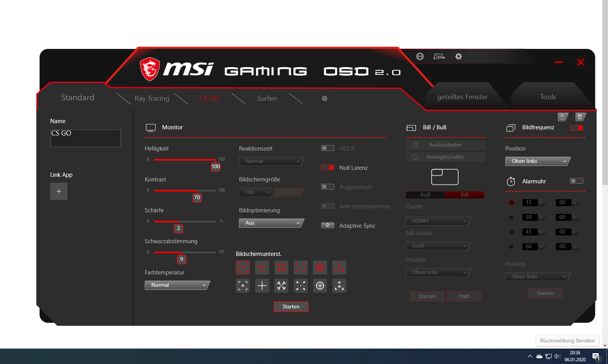Switch to the Ray Tracing profile tab
608x364 pixels.
pyautogui.click(x=152, y=98)
